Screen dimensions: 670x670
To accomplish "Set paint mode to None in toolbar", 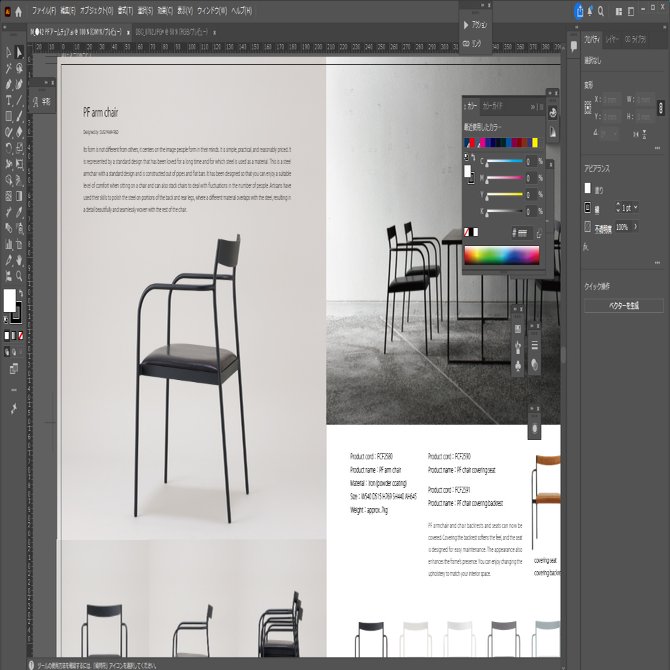I will click(x=20, y=336).
